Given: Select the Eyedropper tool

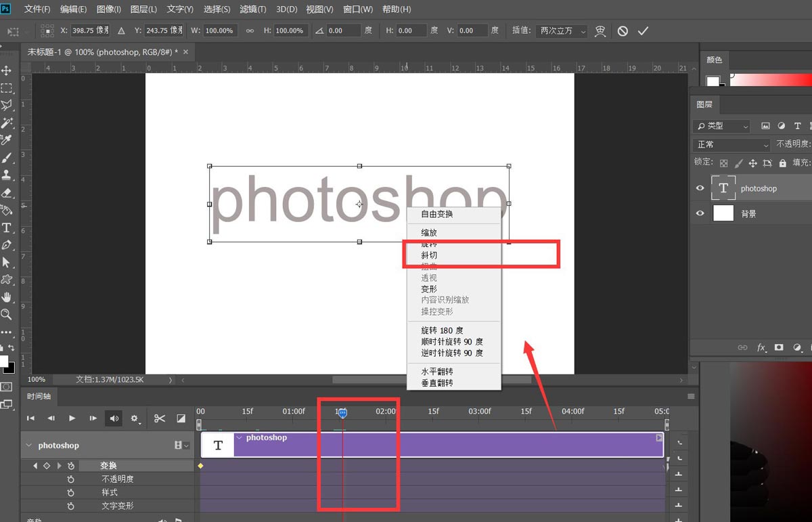Looking at the screenshot, I should tap(7, 140).
